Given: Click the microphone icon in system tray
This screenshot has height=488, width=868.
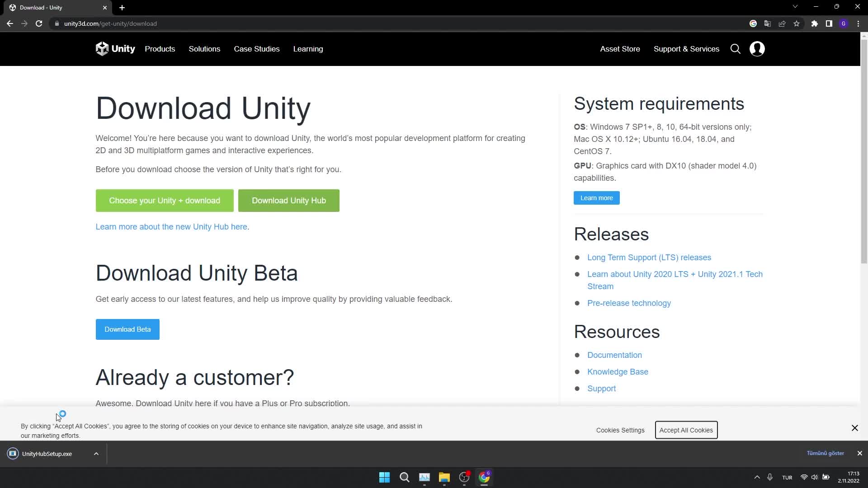Looking at the screenshot, I should [770, 477].
